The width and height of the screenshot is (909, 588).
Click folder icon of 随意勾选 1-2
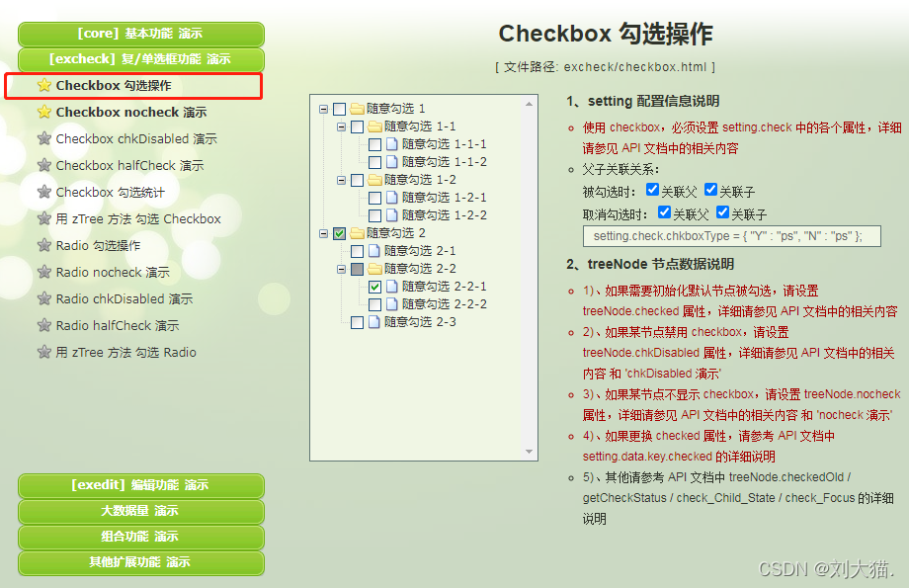(x=375, y=180)
